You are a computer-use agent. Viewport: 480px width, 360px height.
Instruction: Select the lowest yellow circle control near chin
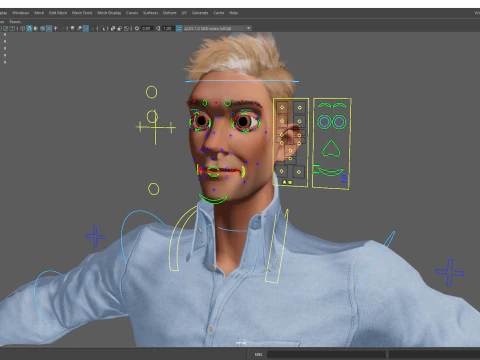point(154,189)
